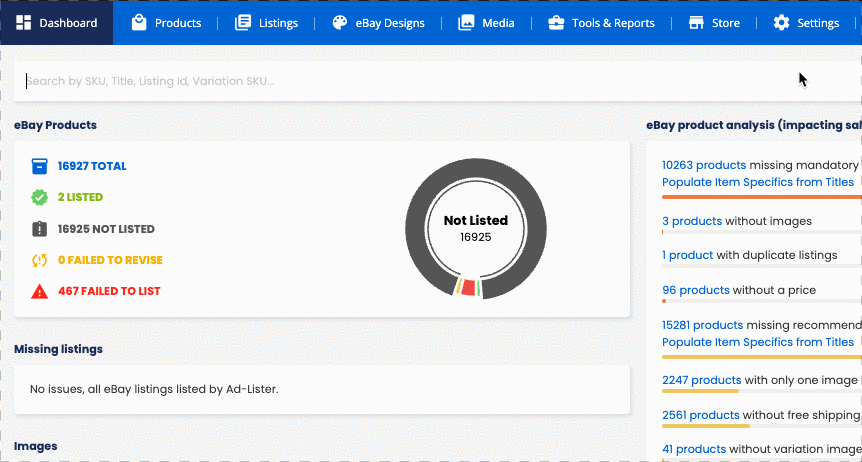Show the 16925 NOT LISTED products
This screenshot has height=462, width=862.
pyautogui.click(x=106, y=229)
